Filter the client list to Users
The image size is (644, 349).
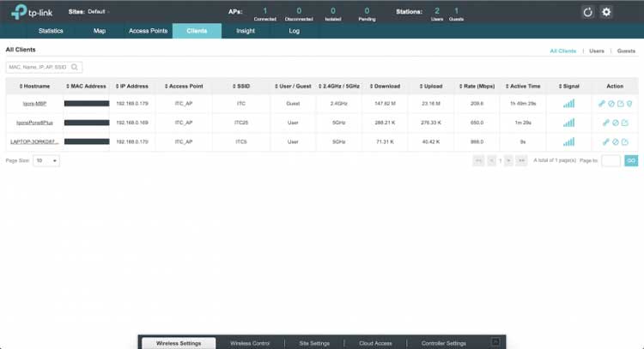[x=596, y=51]
